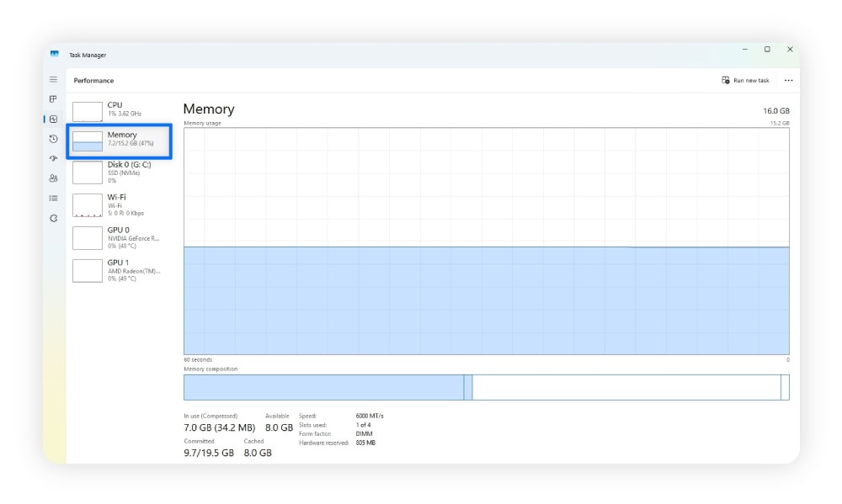Expand the navigation pane hamburger menu
Viewport: 842px width, 504px height.
click(x=52, y=79)
